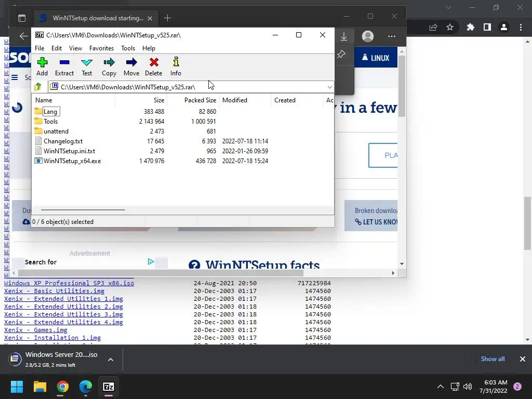Click the pin icon in Edge panel
Image resolution: width=532 pixels, height=399 pixels.
[x=341, y=54]
